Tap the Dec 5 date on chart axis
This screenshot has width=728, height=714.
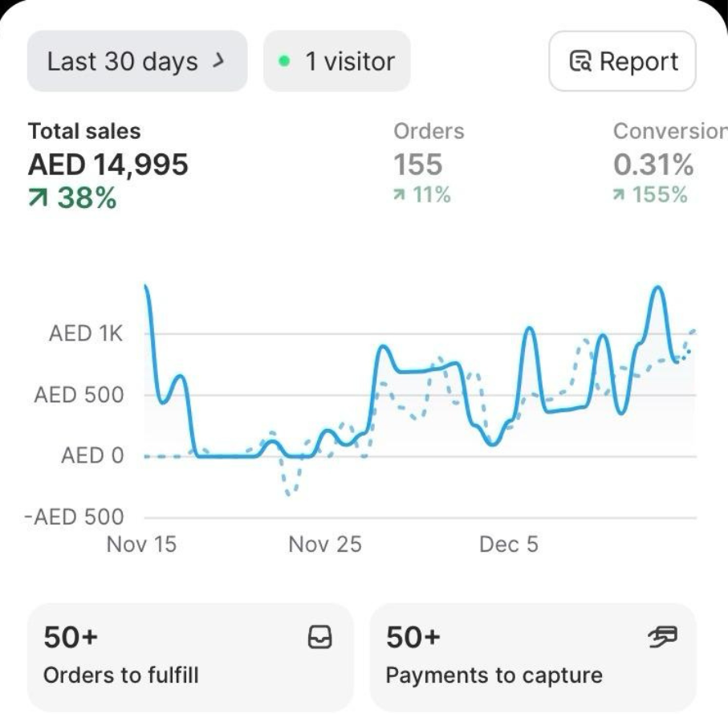click(x=508, y=545)
